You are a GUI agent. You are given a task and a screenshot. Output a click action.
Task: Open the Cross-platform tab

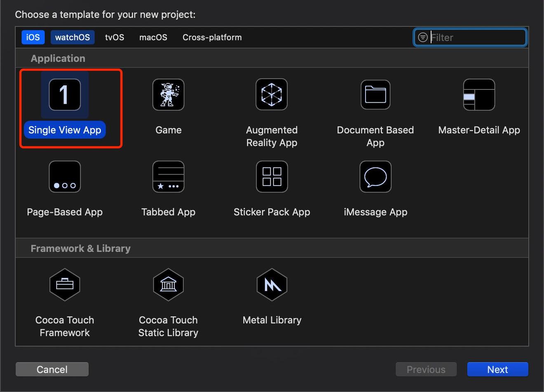(212, 38)
